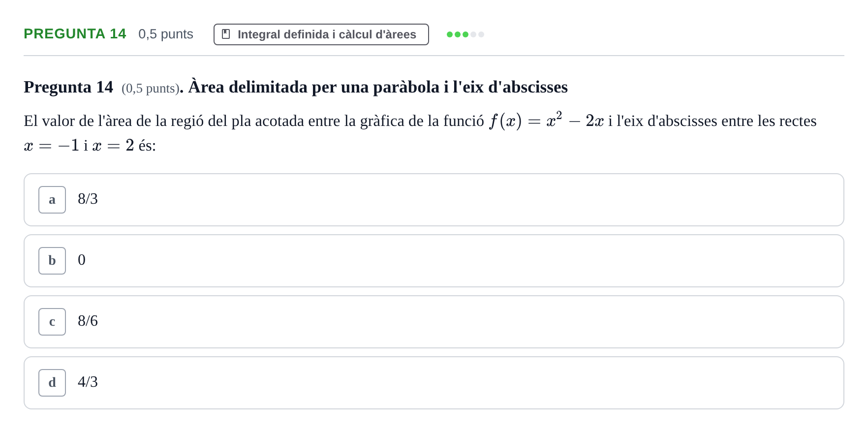Select answer letter a box
This screenshot has height=434, width=868.
pyautogui.click(x=52, y=200)
